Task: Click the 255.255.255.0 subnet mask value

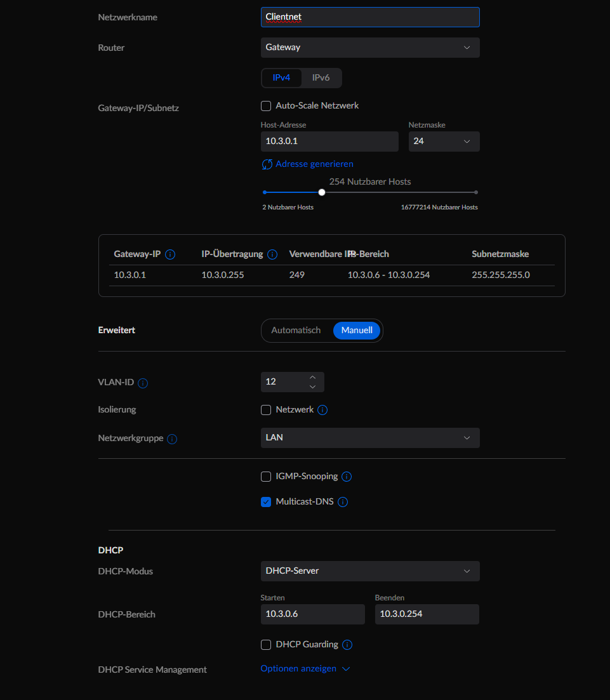Action: [x=501, y=275]
